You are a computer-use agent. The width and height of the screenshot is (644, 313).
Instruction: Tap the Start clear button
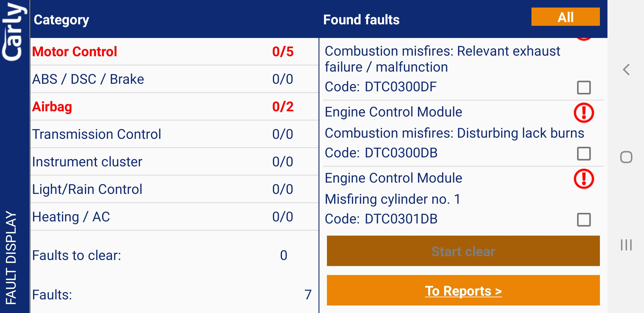[x=463, y=251]
